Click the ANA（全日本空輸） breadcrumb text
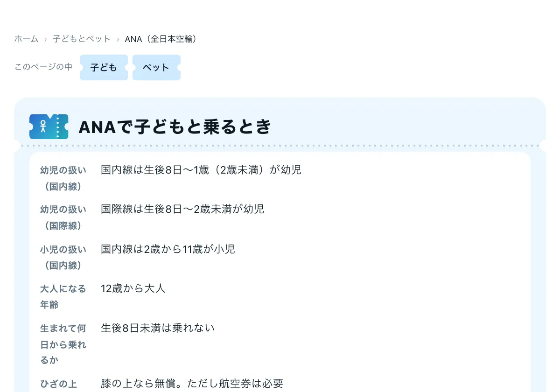This screenshot has height=392, width=560. (163, 39)
